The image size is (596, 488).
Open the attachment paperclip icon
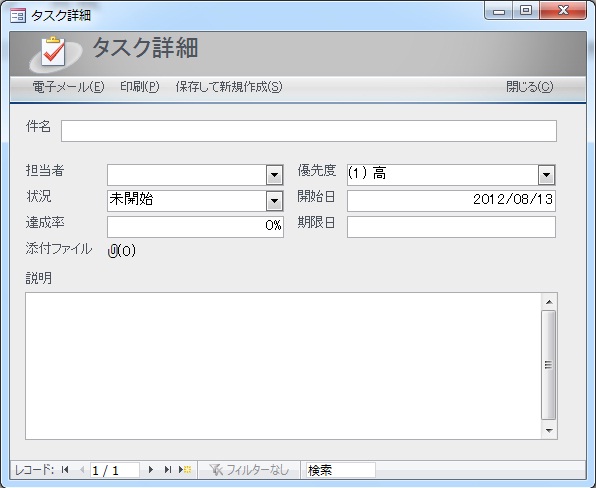(113, 251)
